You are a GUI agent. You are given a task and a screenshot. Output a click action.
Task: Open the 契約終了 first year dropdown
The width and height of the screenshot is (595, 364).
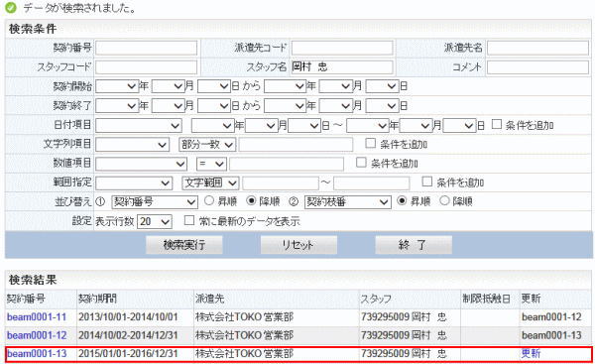pos(117,105)
